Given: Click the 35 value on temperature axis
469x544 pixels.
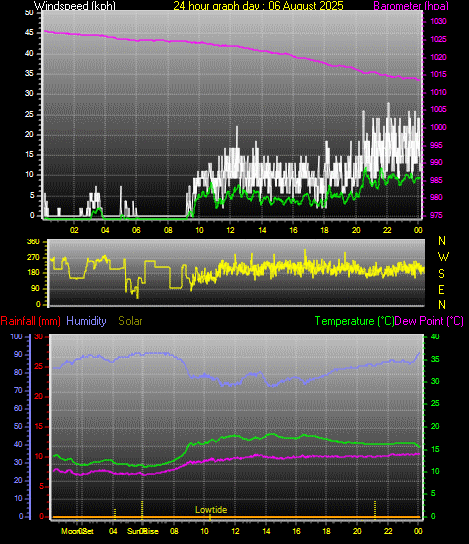Looking at the screenshot, I should [x=435, y=359].
